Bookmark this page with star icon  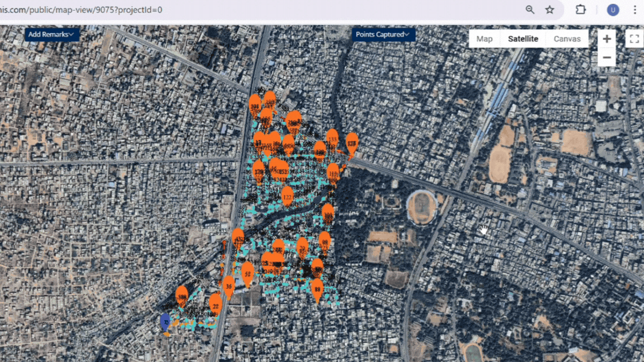(550, 9)
